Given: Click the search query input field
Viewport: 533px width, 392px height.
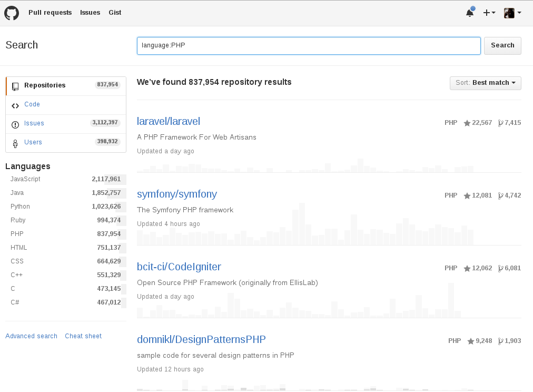Looking at the screenshot, I should click(x=309, y=45).
